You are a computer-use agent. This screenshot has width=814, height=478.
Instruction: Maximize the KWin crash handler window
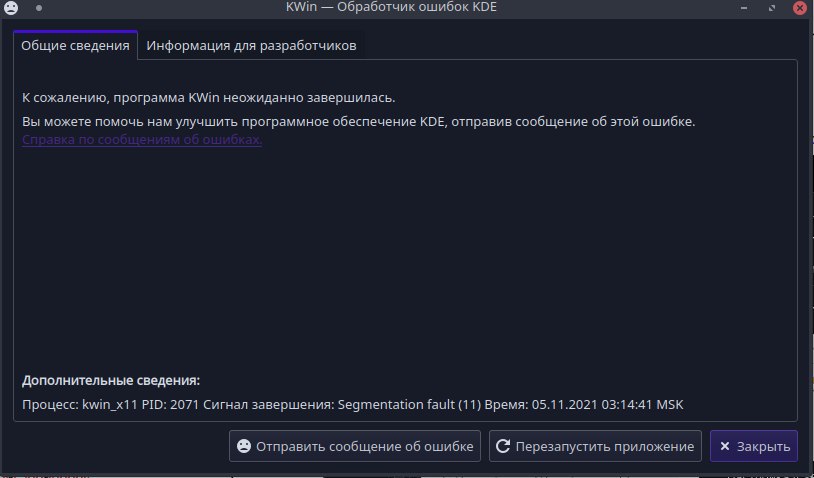pos(772,8)
